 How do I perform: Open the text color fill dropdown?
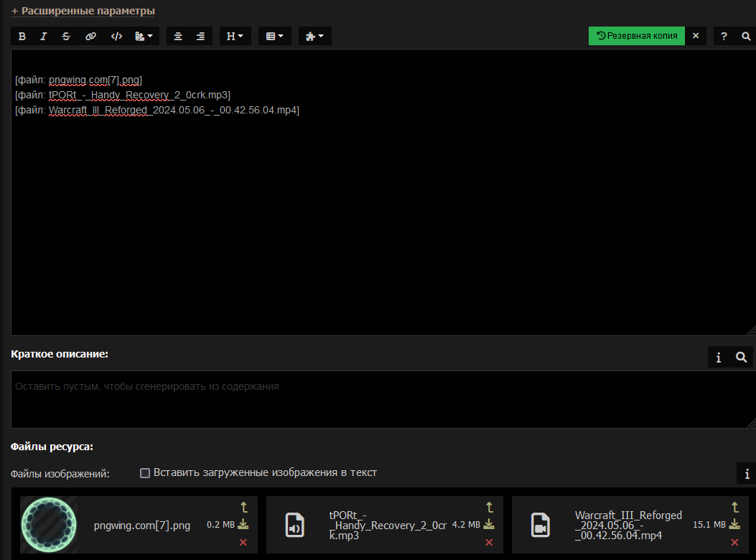pyautogui.click(x=144, y=36)
